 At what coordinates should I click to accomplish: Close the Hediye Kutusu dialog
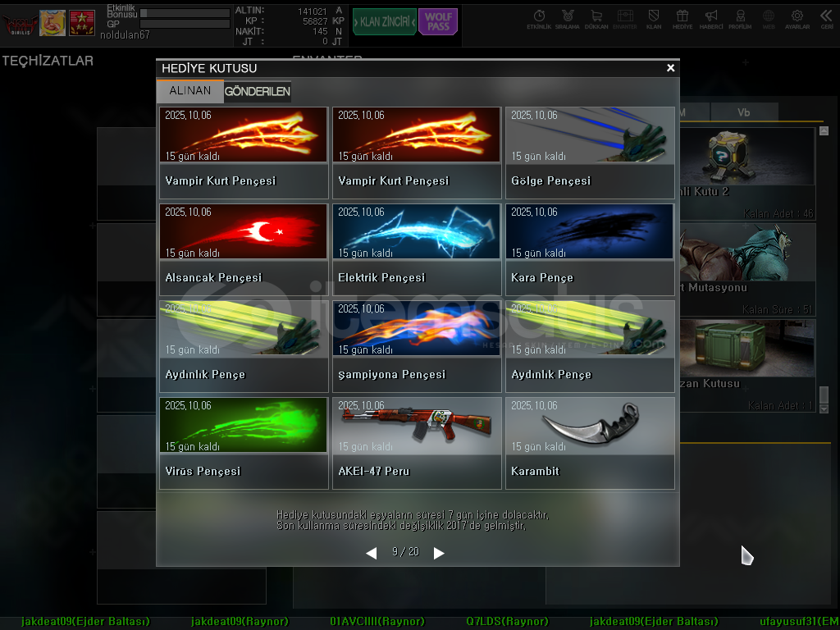670,68
